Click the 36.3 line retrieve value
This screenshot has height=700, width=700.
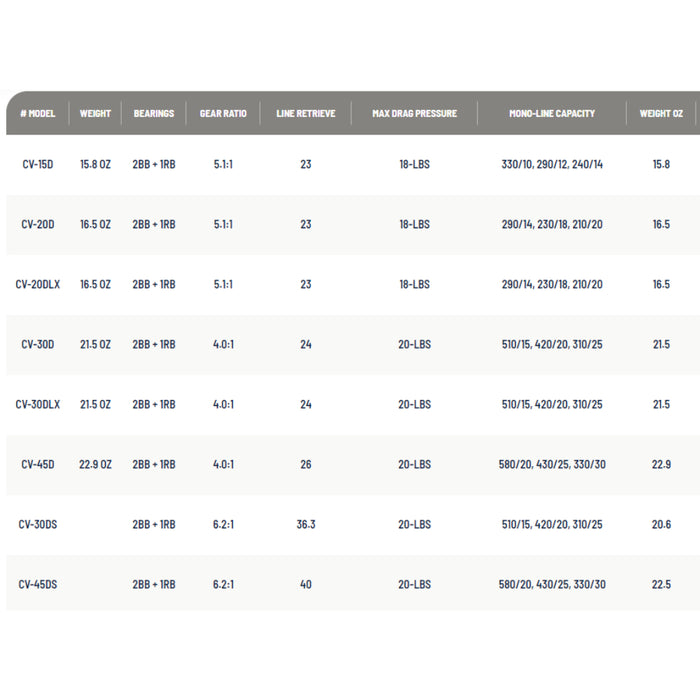(306, 524)
